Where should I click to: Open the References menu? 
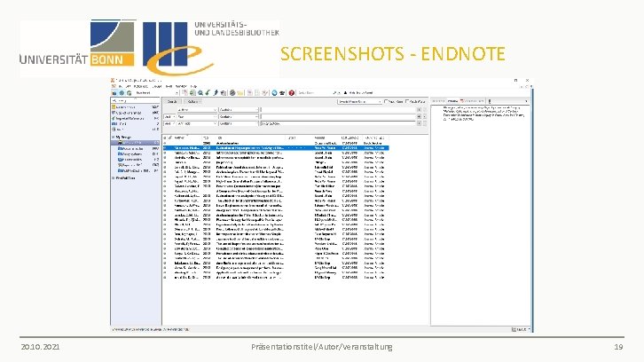140,86
